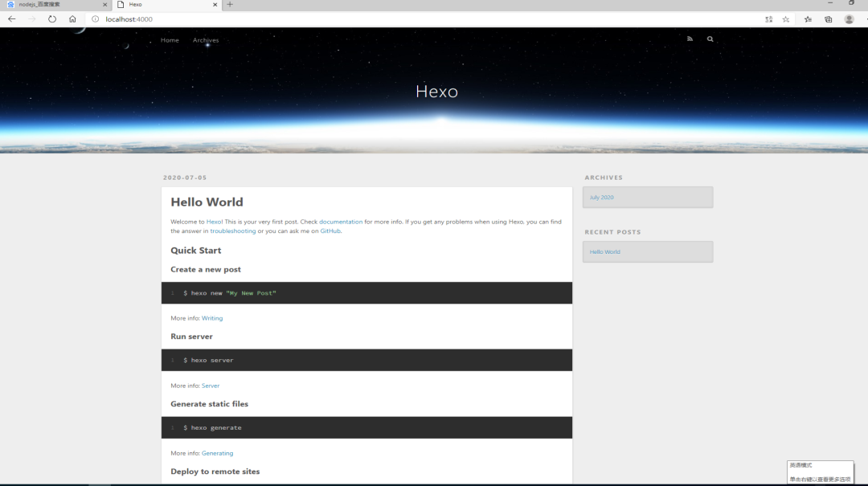Screen dimensions: 868x486
Task: Click the ARCHIVES sidebar heading
Action: (604, 178)
